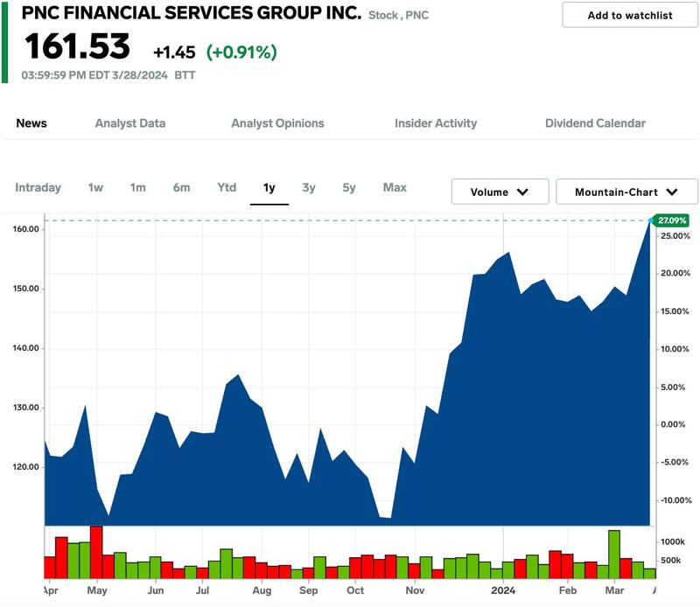
Task: Select the 3y chart range
Action: (x=309, y=187)
